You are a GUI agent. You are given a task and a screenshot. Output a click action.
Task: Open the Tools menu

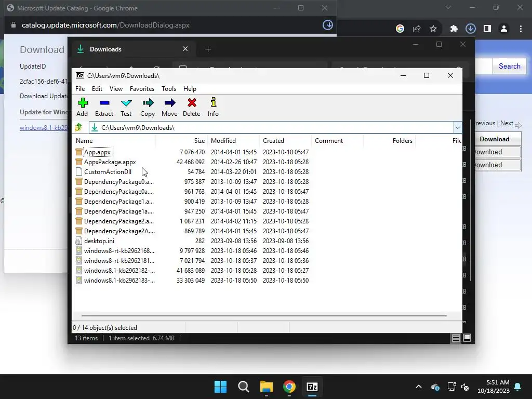click(x=169, y=88)
